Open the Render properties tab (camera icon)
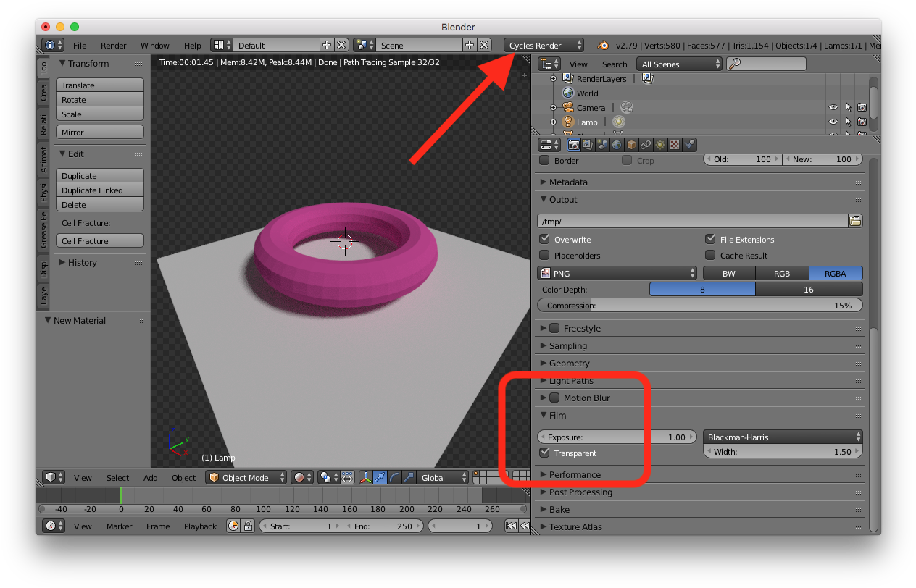The image size is (916, 588). [x=573, y=145]
